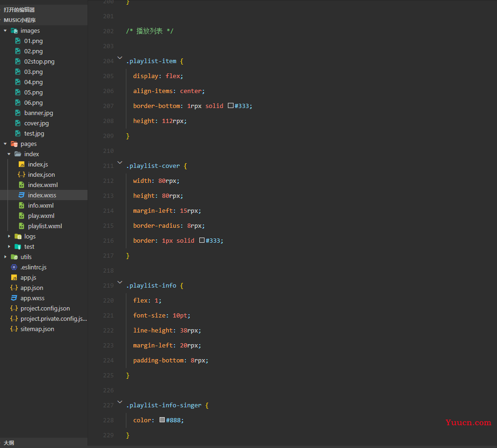This screenshot has width=497, height=448.
Task: Fold the .playlist-info rule block
Action: pos(120,282)
